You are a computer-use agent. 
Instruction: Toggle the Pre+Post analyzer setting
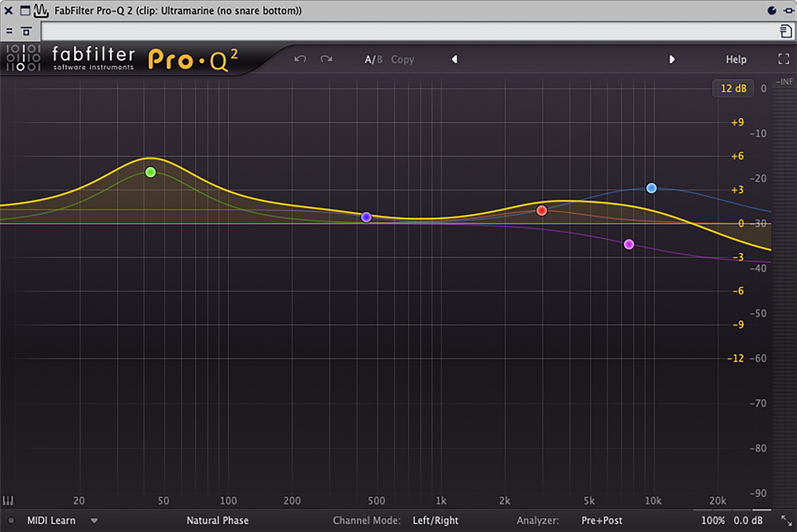coord(602,521)
